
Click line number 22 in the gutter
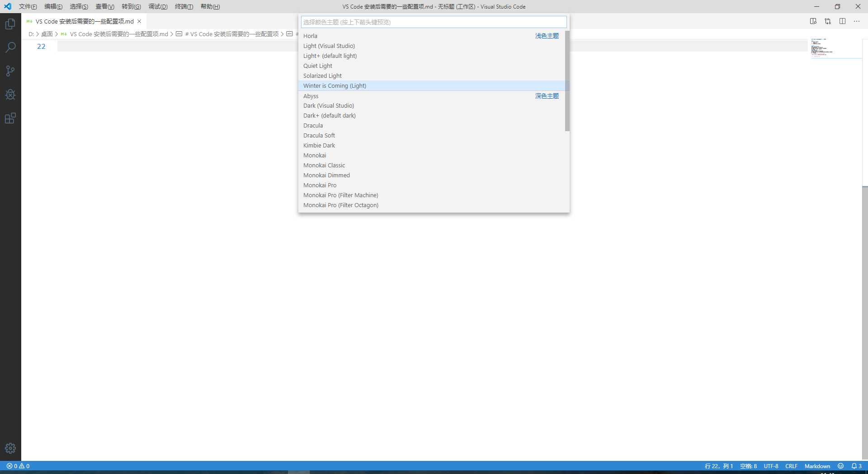tap(41, 46)
